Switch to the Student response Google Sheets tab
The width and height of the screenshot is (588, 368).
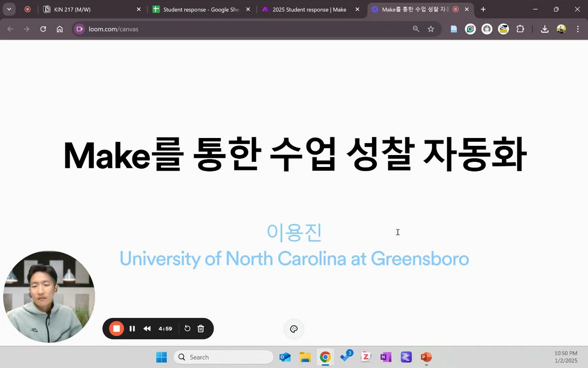click(x=201, y=9)
